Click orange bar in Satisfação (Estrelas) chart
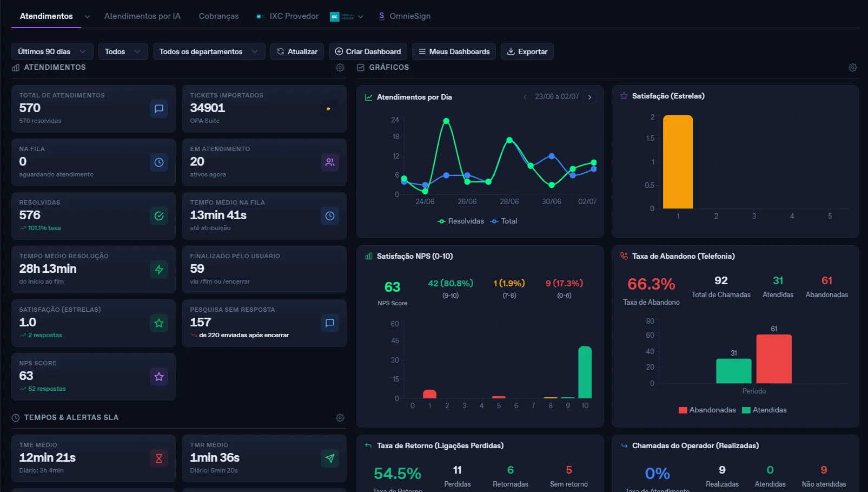 coord(678,162)
